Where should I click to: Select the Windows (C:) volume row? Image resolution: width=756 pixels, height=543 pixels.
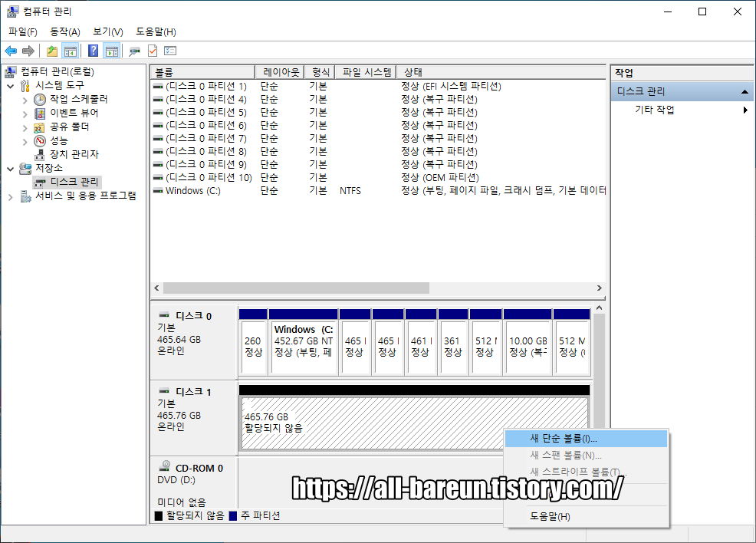379,190
